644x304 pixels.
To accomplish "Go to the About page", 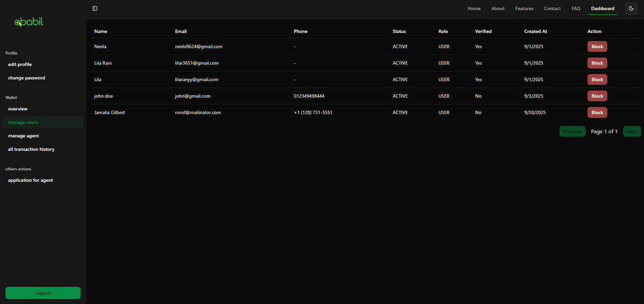I will (498, 8).
